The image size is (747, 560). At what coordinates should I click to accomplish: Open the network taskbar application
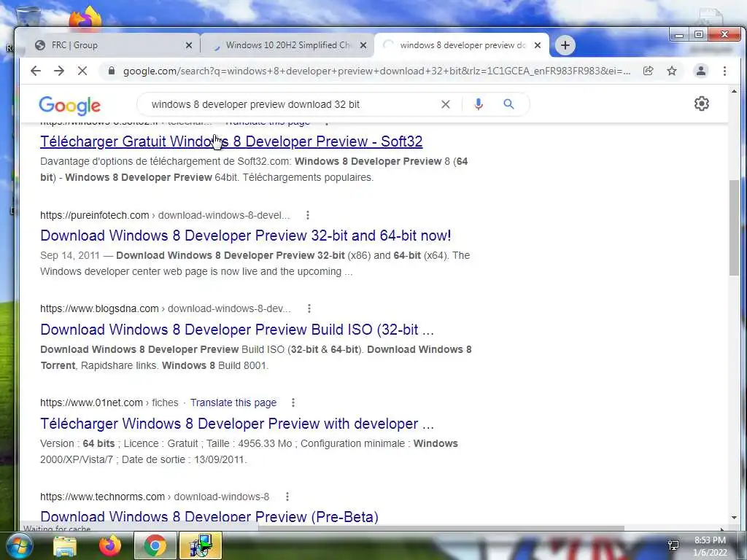(200, 546)
